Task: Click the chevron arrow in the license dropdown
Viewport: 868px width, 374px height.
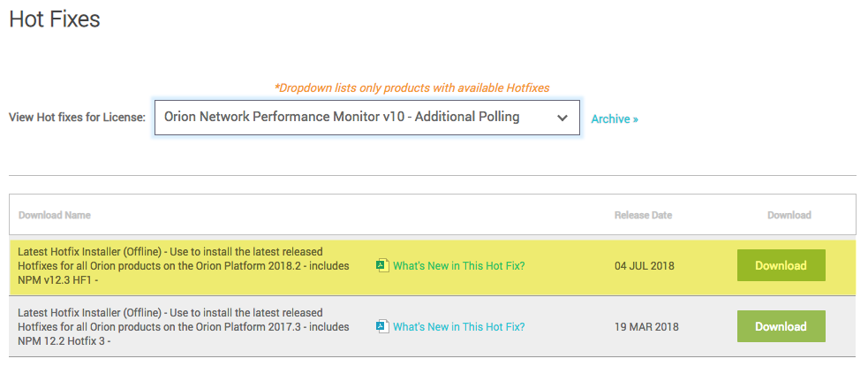Action: 562,118
